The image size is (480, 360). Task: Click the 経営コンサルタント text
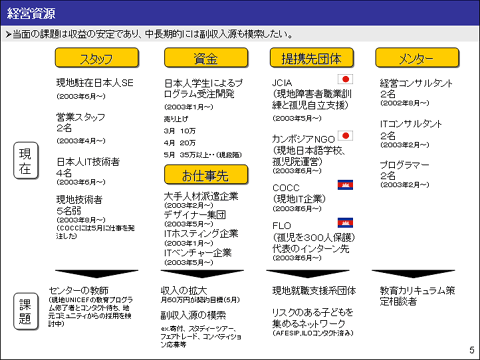point(416,83)
